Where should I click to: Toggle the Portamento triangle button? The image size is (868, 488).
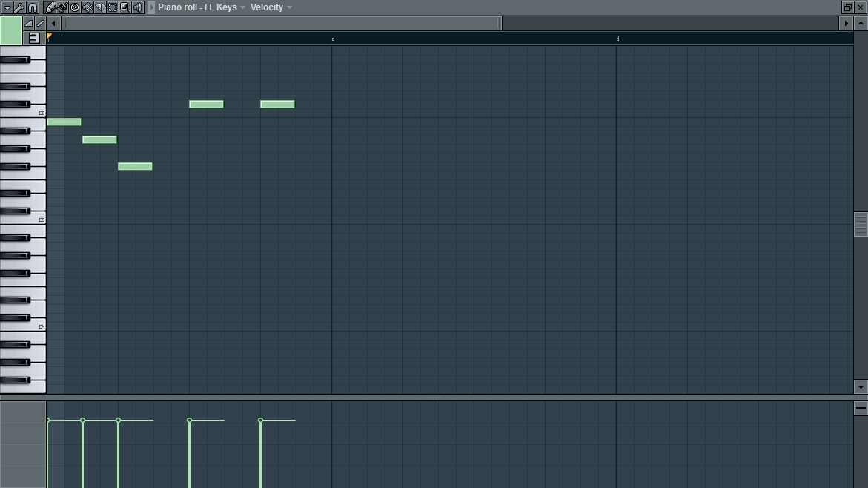point(29,23)
